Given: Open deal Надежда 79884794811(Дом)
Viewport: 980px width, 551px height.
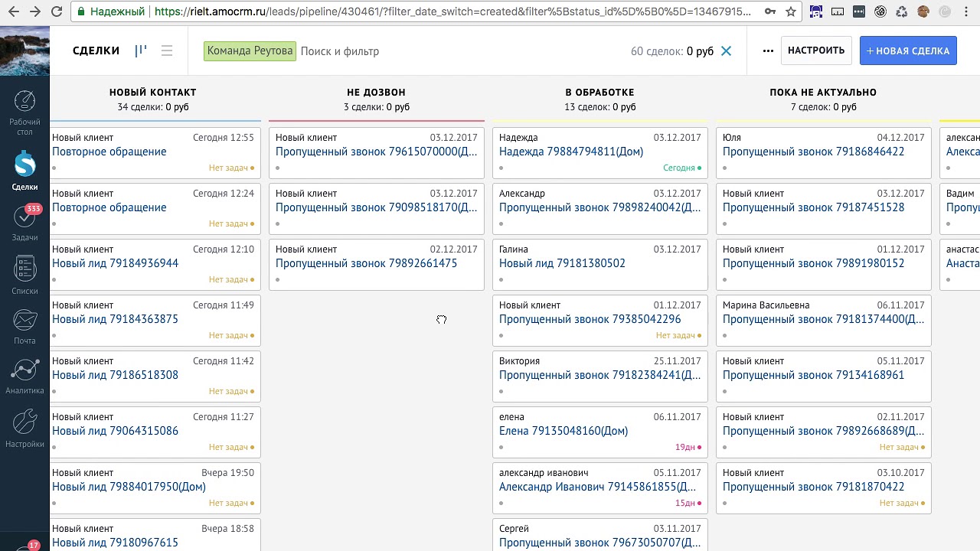Looking at the screenshot, I should 571,152.
